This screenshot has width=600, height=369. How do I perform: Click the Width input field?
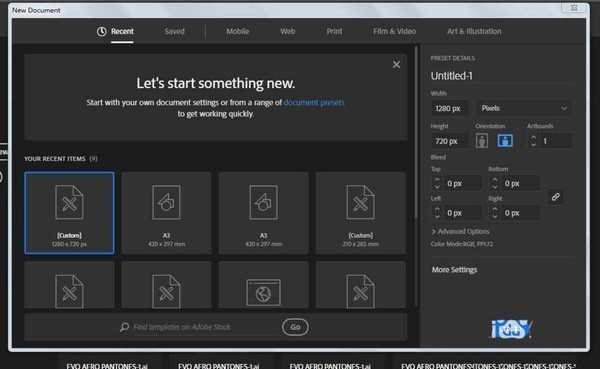click(449, 109)
